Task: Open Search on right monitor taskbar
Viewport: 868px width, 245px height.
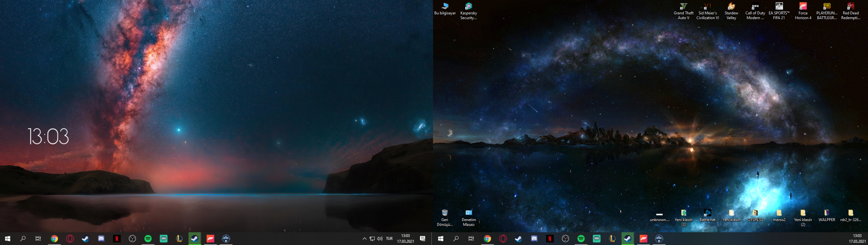Action: click(x=456, y=239)
